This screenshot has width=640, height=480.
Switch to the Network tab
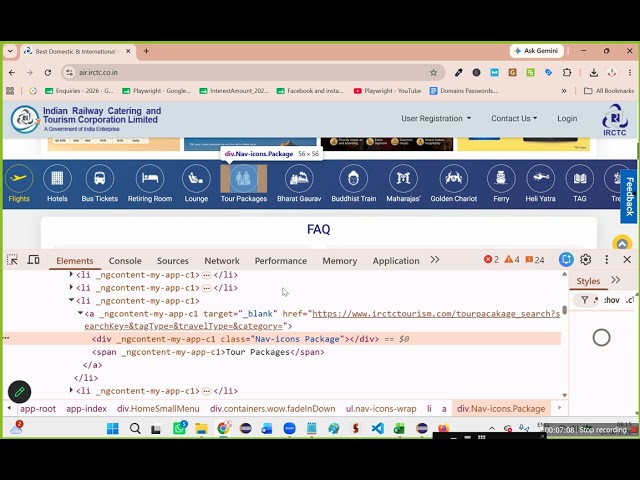222,260
